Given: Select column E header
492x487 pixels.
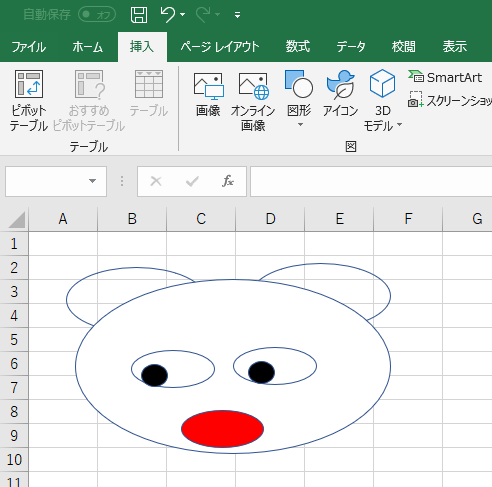Looking at the screenshot, I should 339,219.
